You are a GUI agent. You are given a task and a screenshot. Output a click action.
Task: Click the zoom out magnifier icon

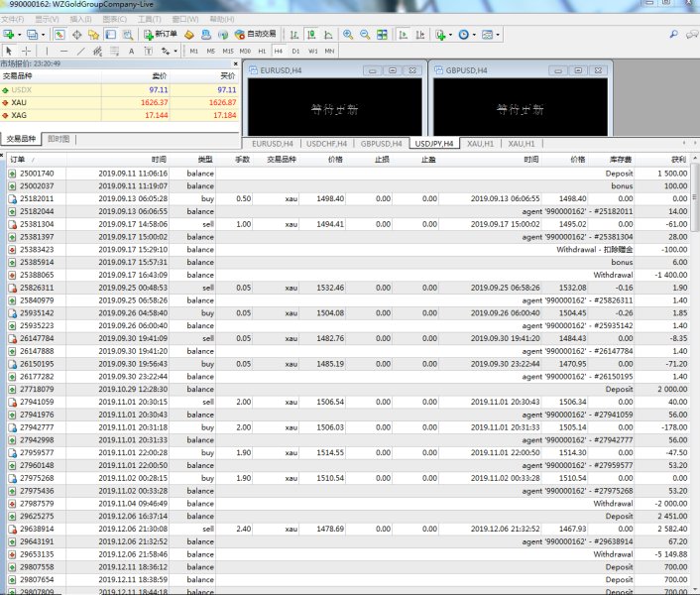pyautogui.click(x=363, y=34)
